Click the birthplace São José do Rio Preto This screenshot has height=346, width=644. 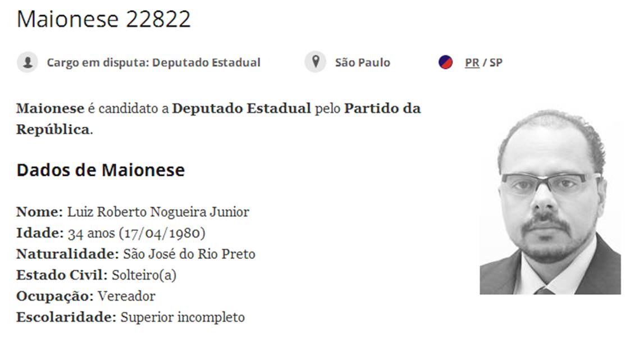[189, 254]
